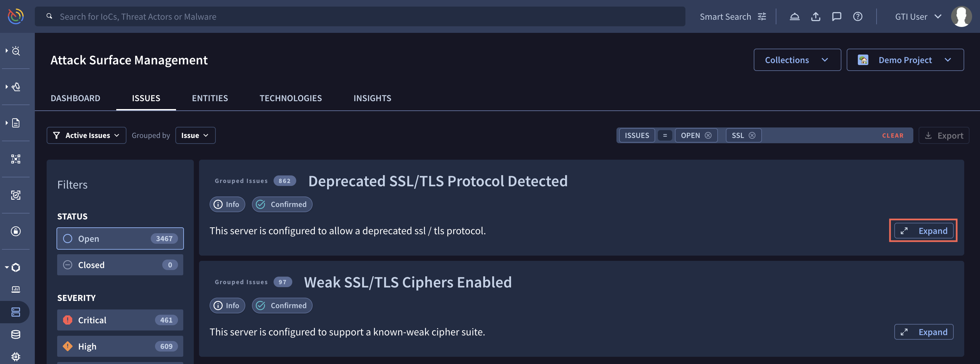Click the GTI logo in top-left corner
Viewport: 980px width, 364px height.
[x=15, y=16]
